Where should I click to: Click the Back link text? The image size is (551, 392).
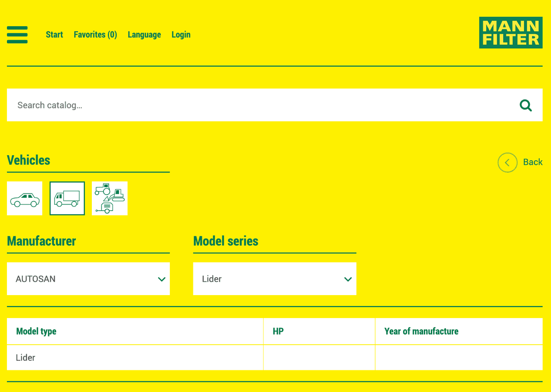point(533,162)
